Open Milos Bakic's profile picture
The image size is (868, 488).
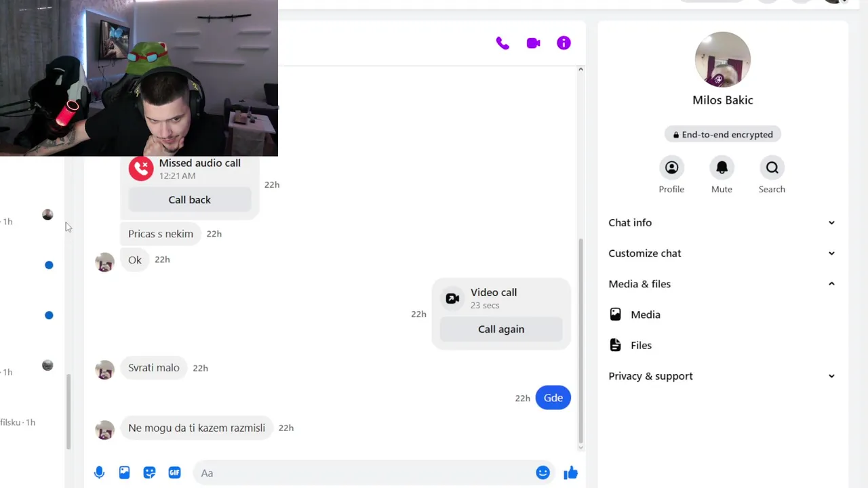click(x=723, y=60)
